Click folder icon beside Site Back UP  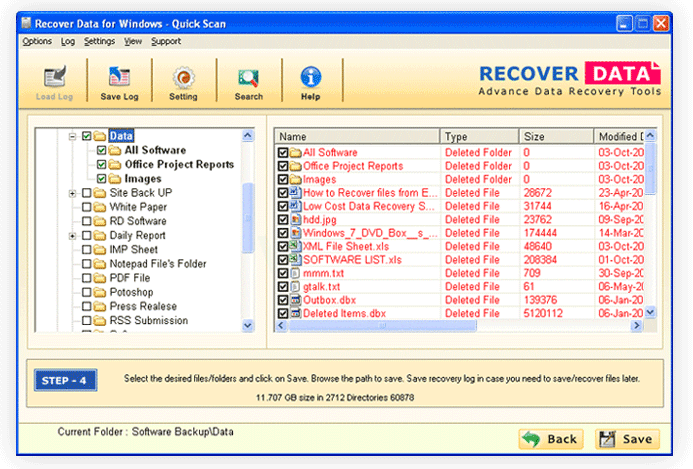coord(100,193)
